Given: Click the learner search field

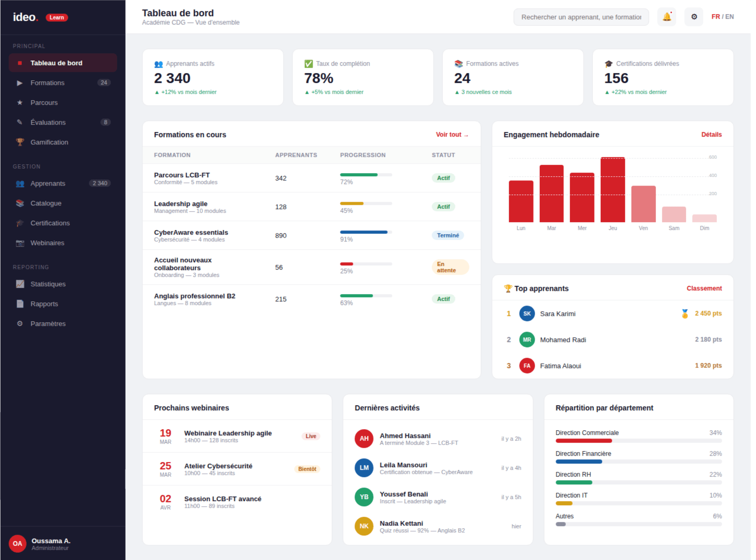Looking at the screenshot, I should pos(581,17).
